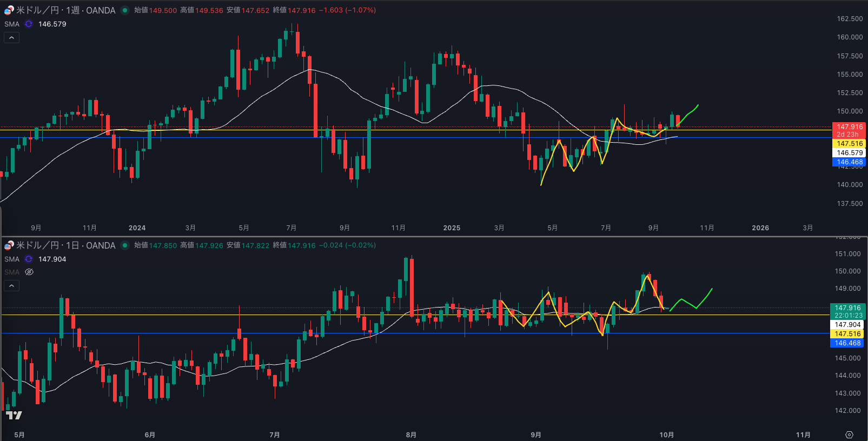Click the USD/JPY flag icon on daily chart
The height and width of the screenshot is (441, 868).
(x=9, y=245)
